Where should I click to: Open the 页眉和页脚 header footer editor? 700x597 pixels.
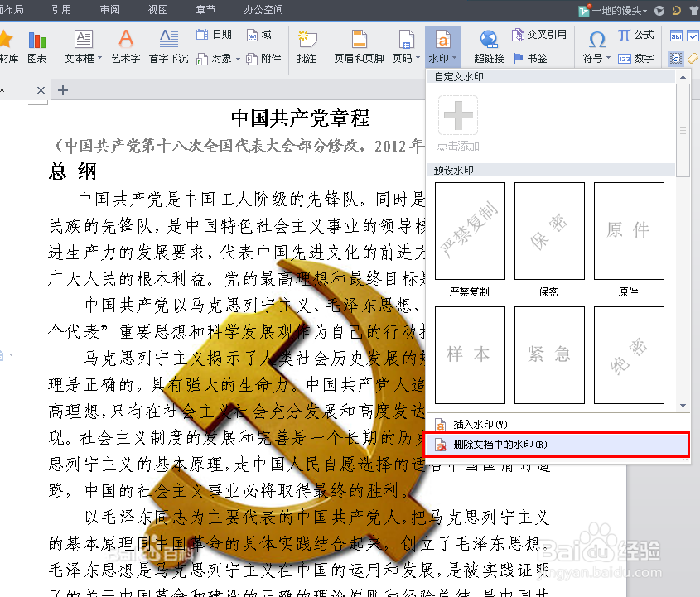[x=360, y=46]
